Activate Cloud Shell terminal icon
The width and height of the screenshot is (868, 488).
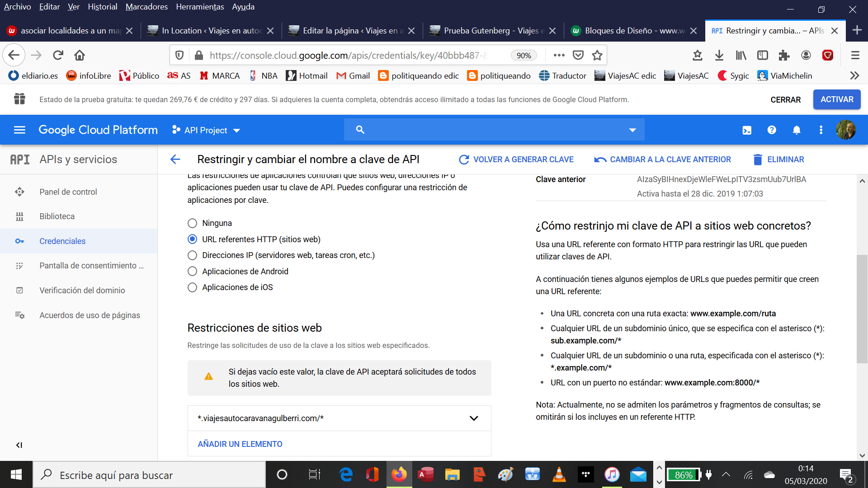[x=747, y=130]
